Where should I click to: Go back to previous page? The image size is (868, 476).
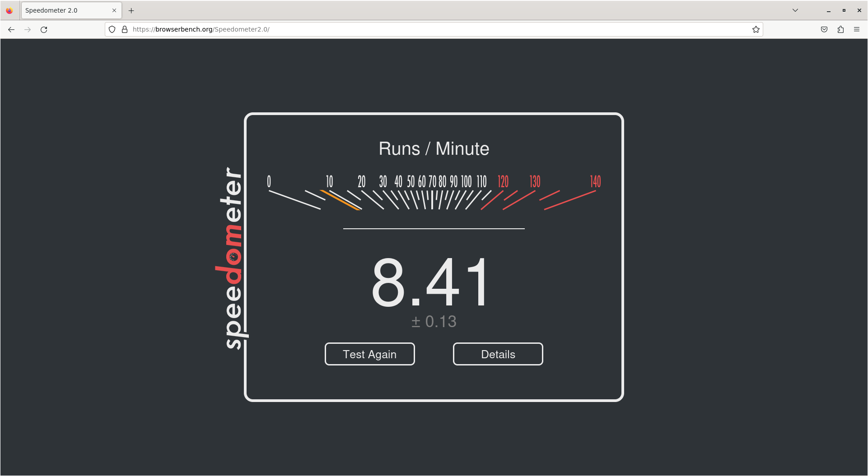(11, 29)
